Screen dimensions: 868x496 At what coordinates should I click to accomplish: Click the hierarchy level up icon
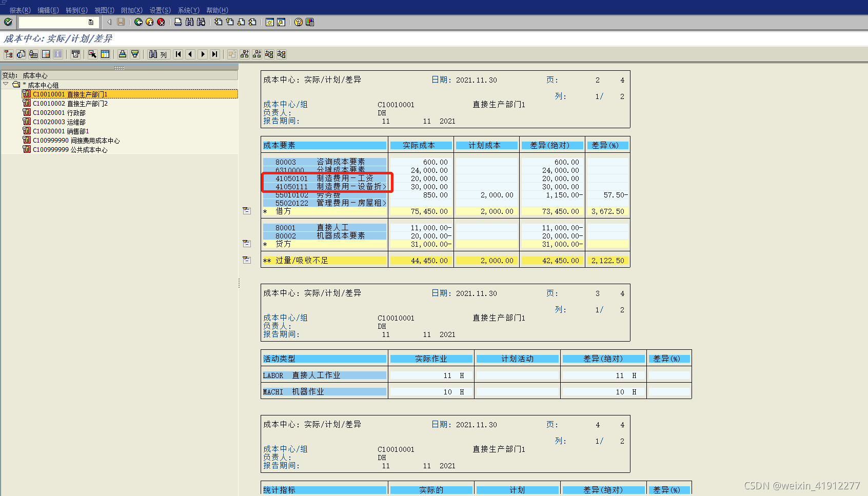[x=245, y=54]
